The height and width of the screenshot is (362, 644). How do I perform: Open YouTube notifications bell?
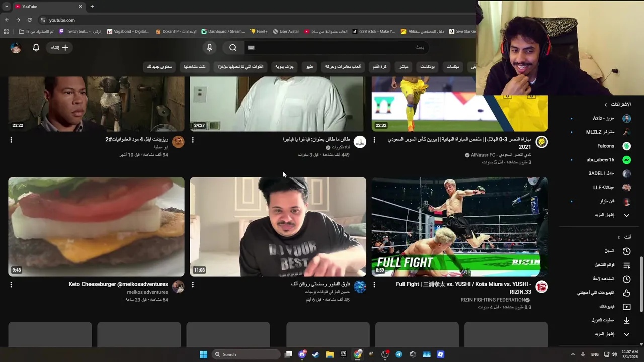36,48
